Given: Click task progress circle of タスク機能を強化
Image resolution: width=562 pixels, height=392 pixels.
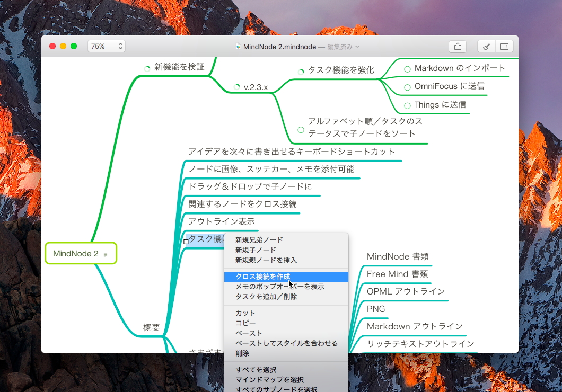Looking at the screenshot, I should click(x=301, y=72).
